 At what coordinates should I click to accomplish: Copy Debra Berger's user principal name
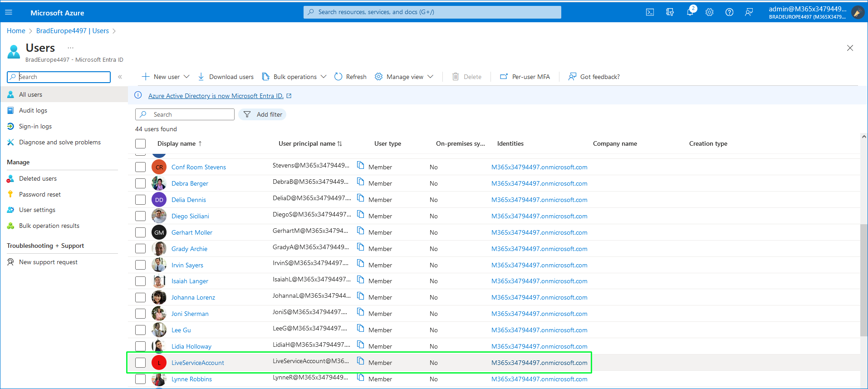(361, 182)
